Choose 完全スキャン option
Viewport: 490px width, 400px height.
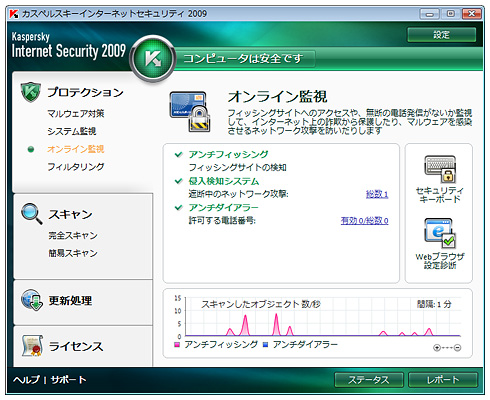(x=73, y=236)
